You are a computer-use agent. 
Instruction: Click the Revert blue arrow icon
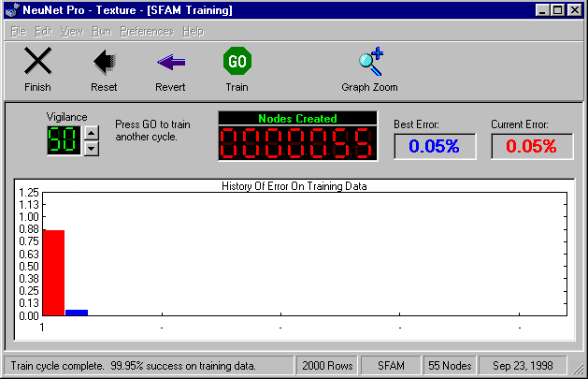click(x=170, y=63)
